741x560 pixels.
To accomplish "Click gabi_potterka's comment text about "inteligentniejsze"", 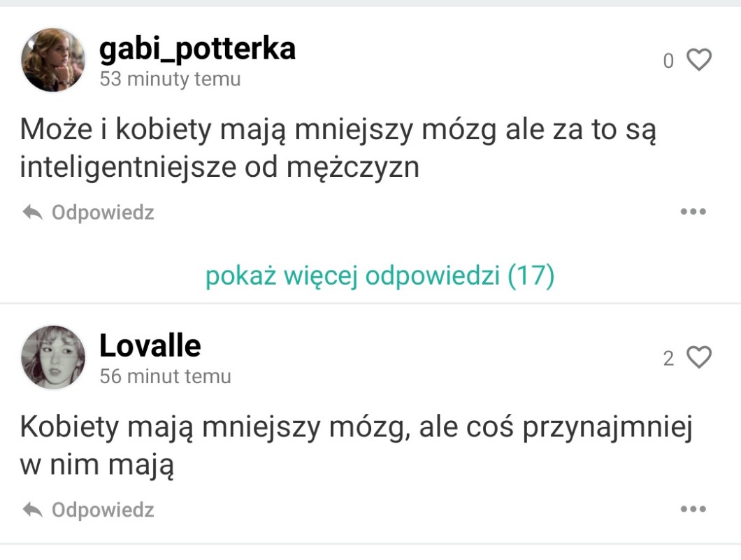I will click(x=219, y=168).
